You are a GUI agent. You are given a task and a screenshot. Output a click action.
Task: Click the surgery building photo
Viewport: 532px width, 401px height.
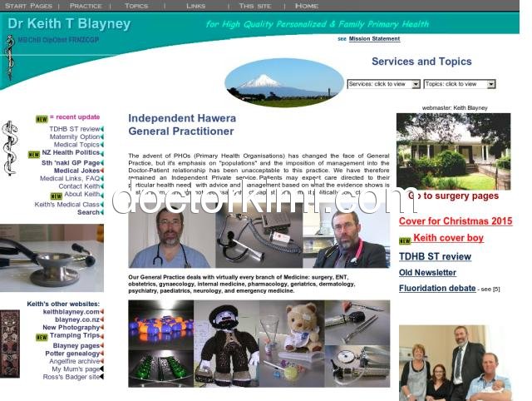(454, 151)
